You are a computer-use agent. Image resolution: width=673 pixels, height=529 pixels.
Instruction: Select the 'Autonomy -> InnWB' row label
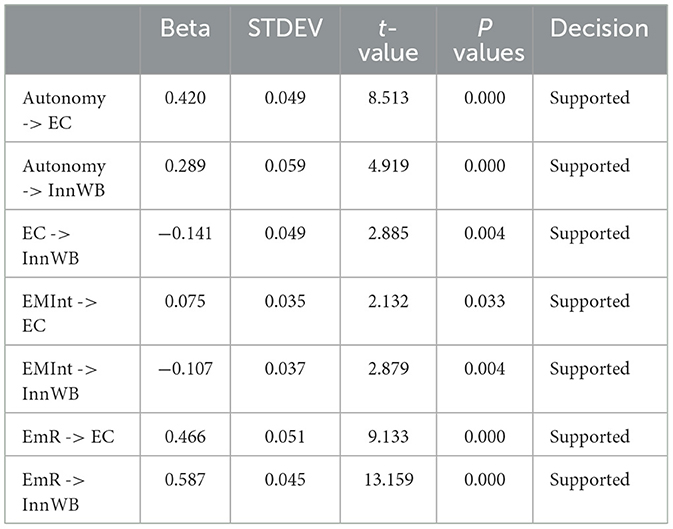pos(64,177)
